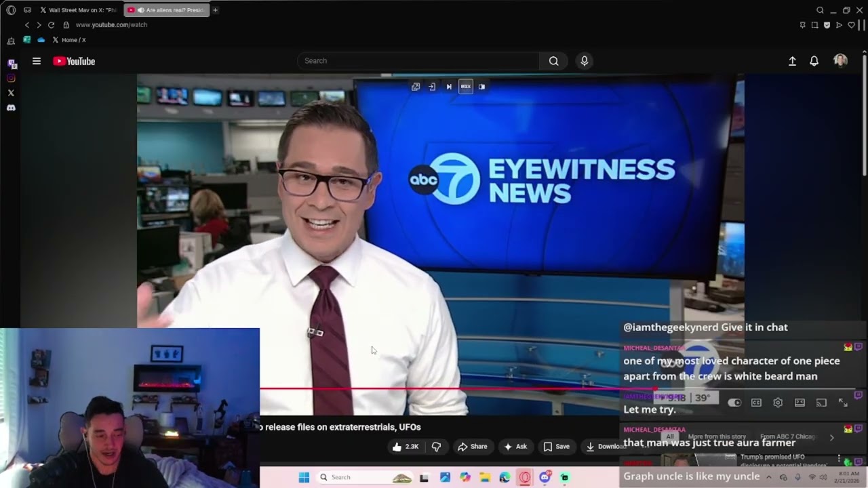
Task: Toggle fullscreen in the video player
Action: point(843,403)
